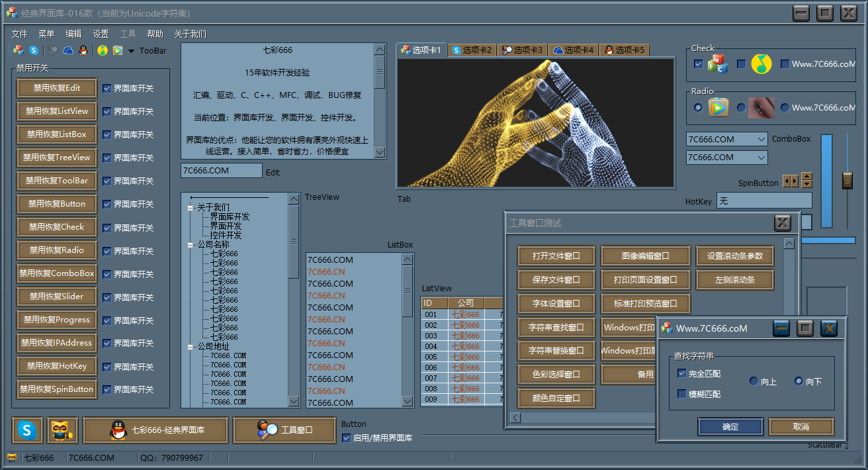
Task: Collapse the 公司名称 tree node
Action: pyautogui.click(x=191, y=244)
